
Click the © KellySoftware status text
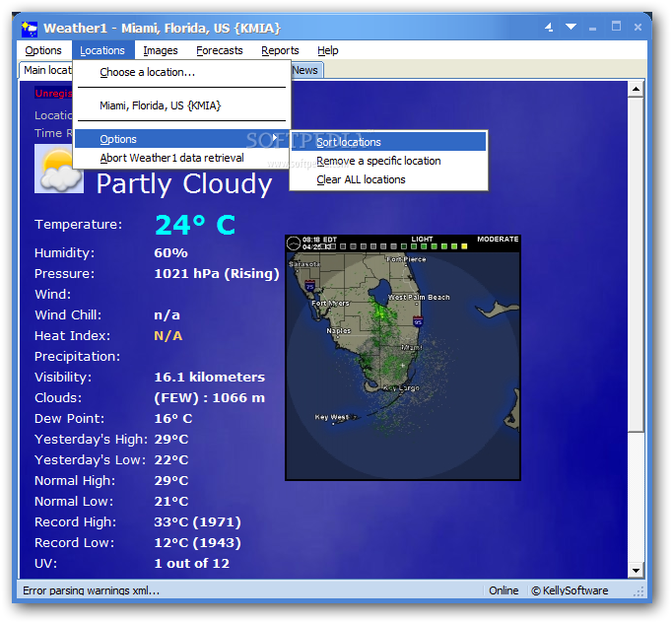(570, 590)
